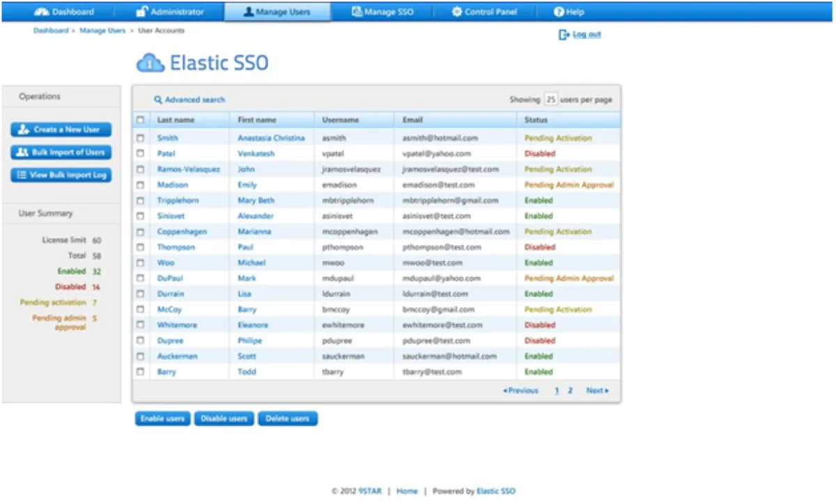The width and height of the screenshot is (836, 504).
Task: Click the Help question mark icon
Action: pyautogui.click(x=558, y=12)
